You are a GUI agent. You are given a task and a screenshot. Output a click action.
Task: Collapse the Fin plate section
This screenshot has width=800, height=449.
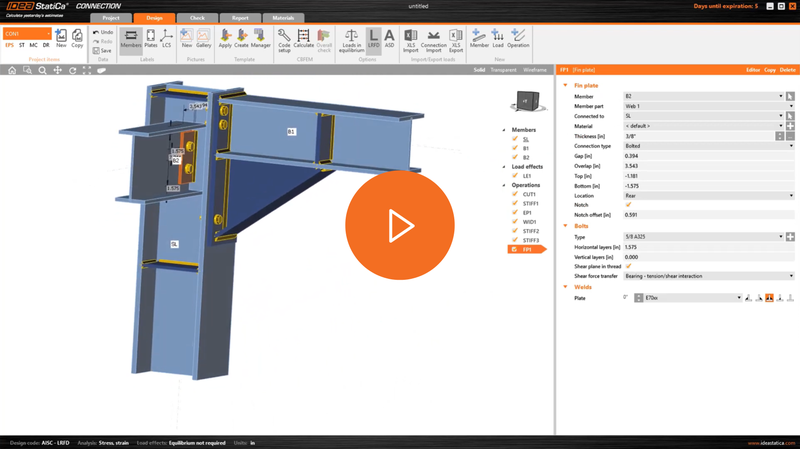(566, 85)
